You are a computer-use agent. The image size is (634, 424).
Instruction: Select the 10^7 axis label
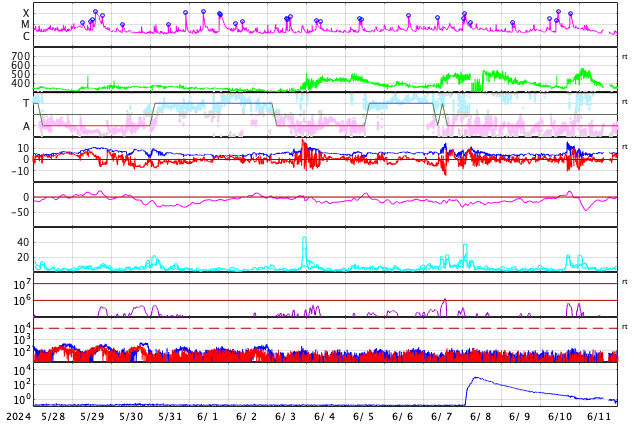pos(22,284)
